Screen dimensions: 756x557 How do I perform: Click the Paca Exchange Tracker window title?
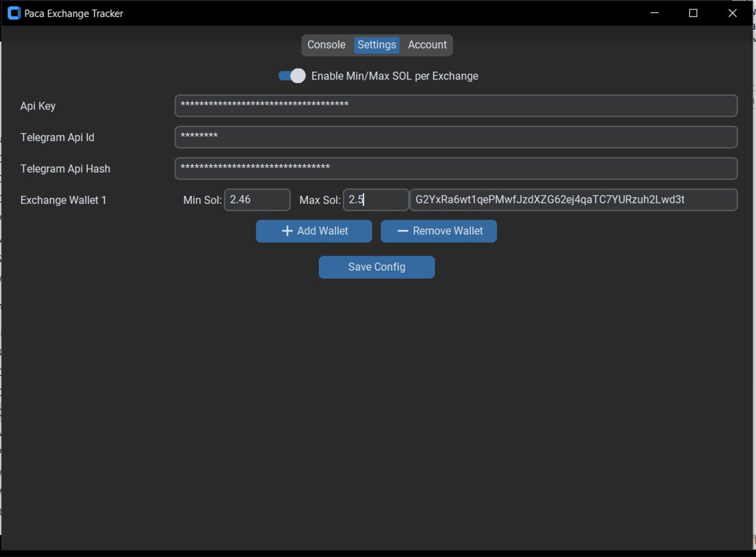coord(74,13)
